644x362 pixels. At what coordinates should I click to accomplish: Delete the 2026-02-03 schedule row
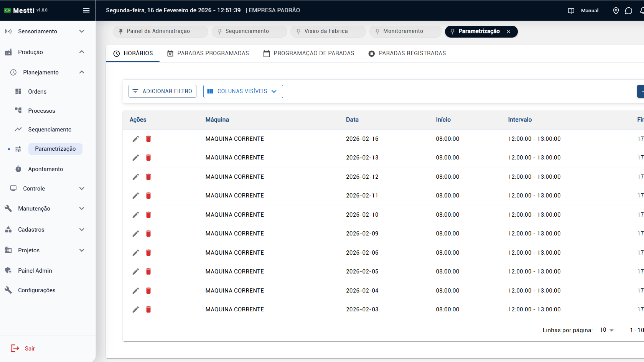pos(149,310)
